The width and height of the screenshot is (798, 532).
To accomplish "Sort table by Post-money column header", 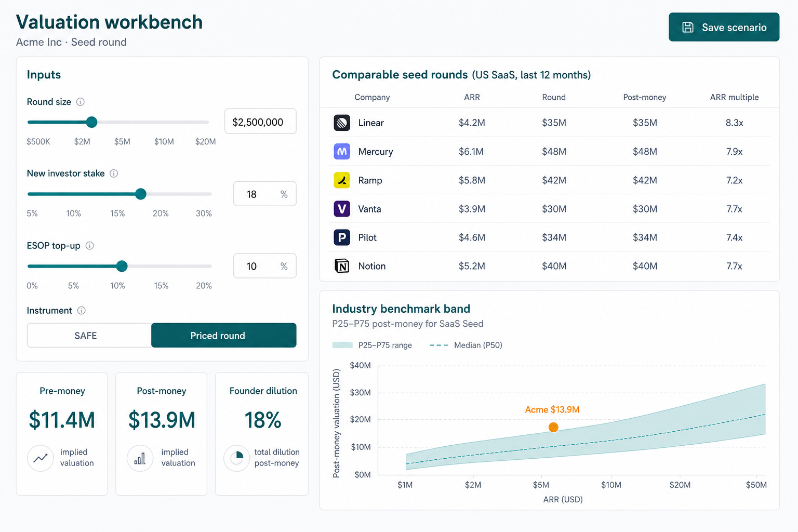I will point(644,97).
